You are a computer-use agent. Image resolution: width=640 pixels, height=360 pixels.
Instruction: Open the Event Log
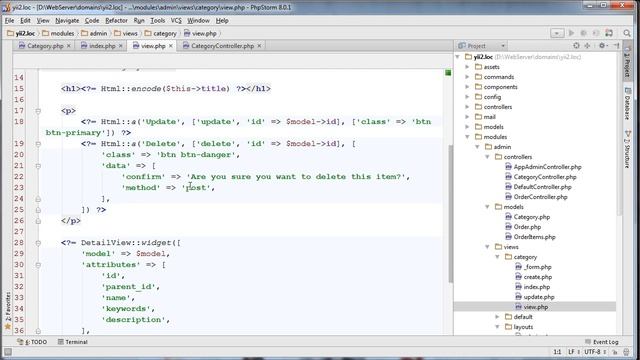click(x=602, y=342)
